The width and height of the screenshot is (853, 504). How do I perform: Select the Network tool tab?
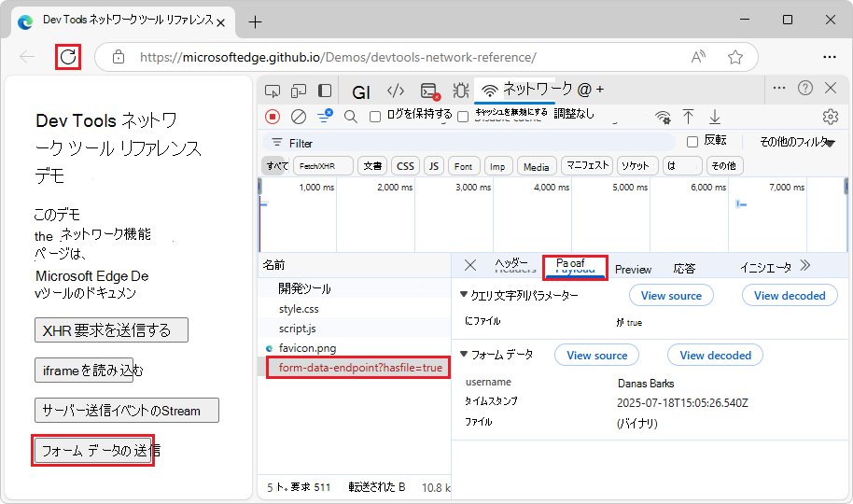(x=514, y=90)
